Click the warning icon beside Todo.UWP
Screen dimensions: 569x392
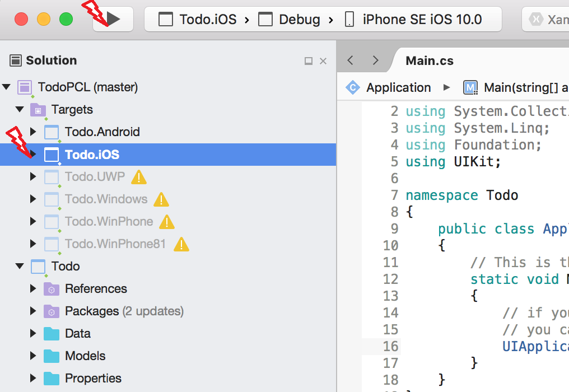coord(139,177)
